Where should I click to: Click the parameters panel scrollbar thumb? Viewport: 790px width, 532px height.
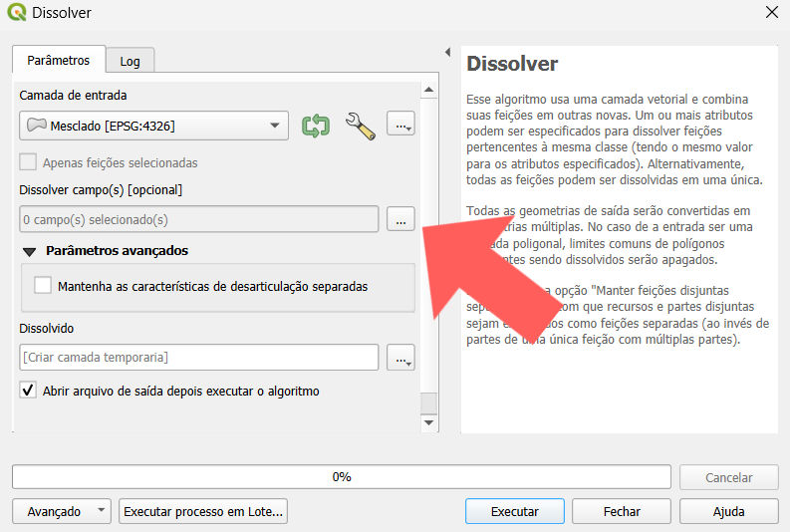[428, 403]
